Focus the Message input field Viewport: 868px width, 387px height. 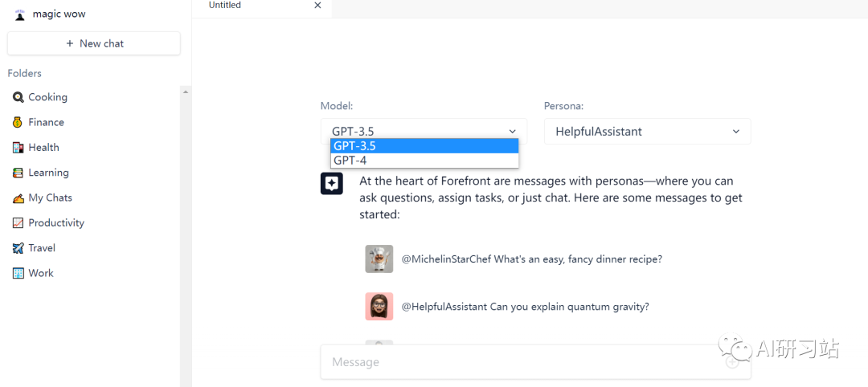536,362
